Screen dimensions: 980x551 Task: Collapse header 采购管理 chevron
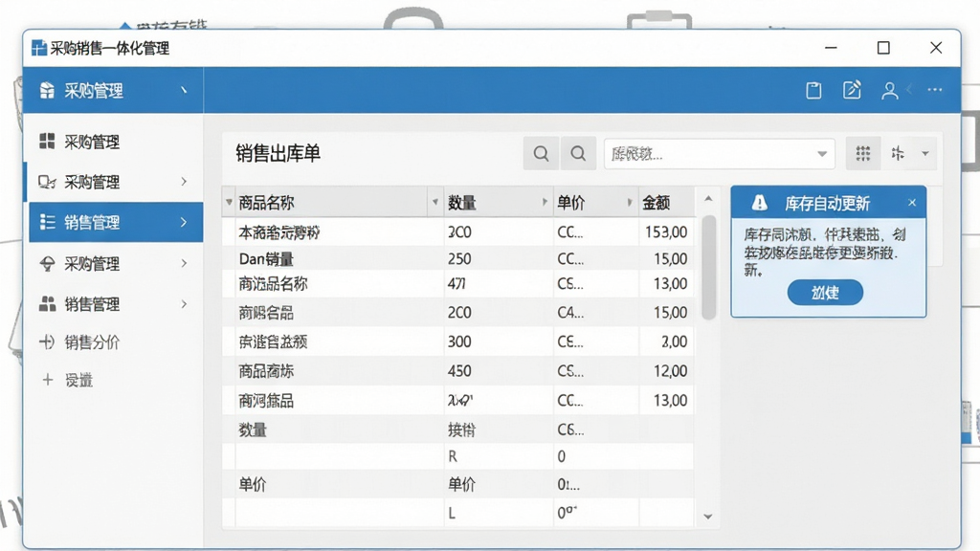click(184, 91)
